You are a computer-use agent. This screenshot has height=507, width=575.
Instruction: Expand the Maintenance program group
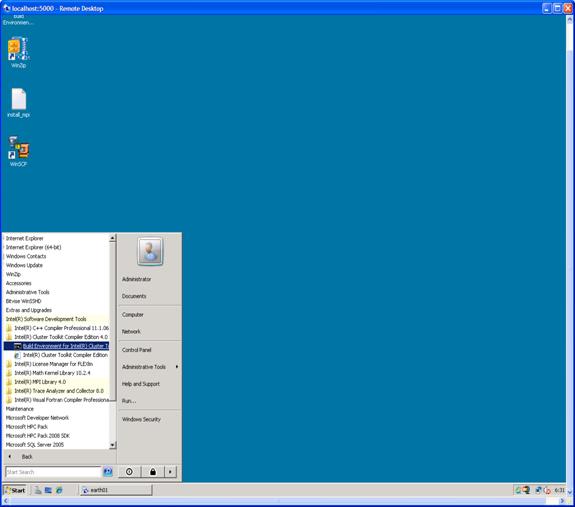(20, 409)
